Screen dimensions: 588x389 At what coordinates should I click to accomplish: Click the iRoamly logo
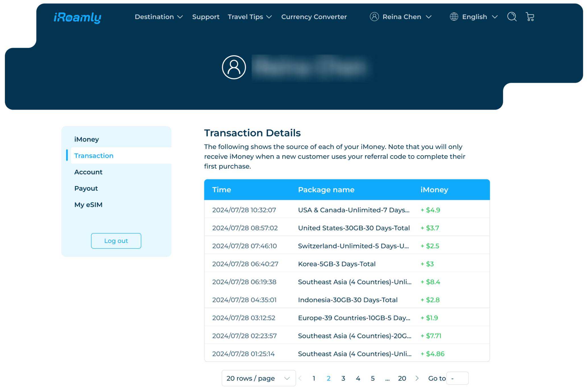coord(77,17)
